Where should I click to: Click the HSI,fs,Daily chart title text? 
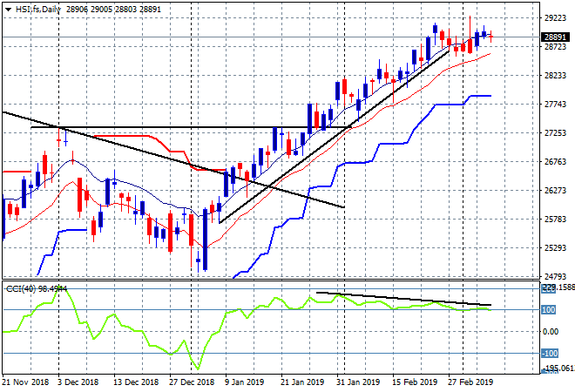coord(38,10)
